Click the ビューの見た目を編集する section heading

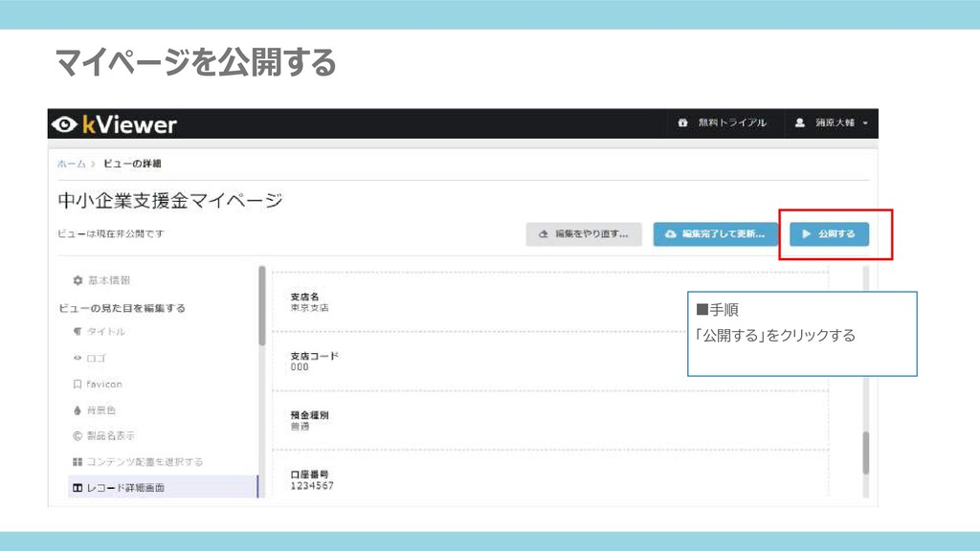[x=122, y=308]
